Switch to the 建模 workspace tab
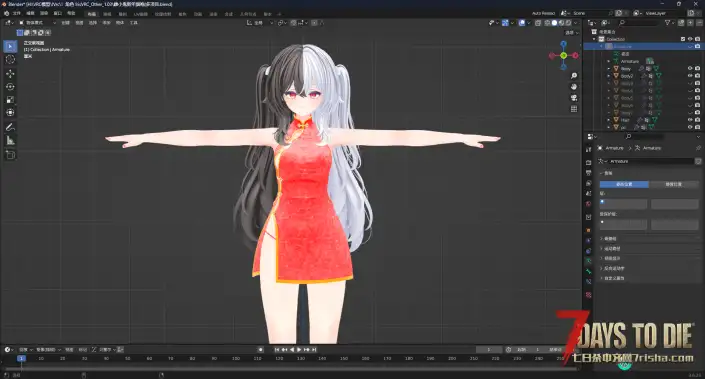The height and width of the screenshot is (379, 705). point(107,14)
